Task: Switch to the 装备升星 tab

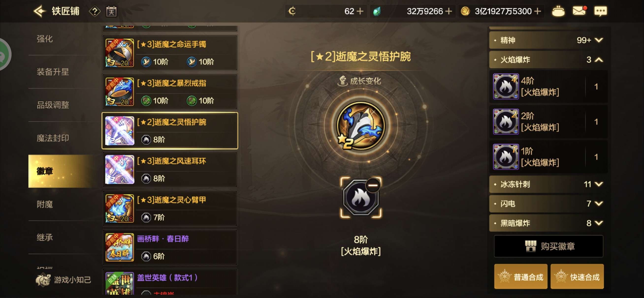Action: (53, 72)
